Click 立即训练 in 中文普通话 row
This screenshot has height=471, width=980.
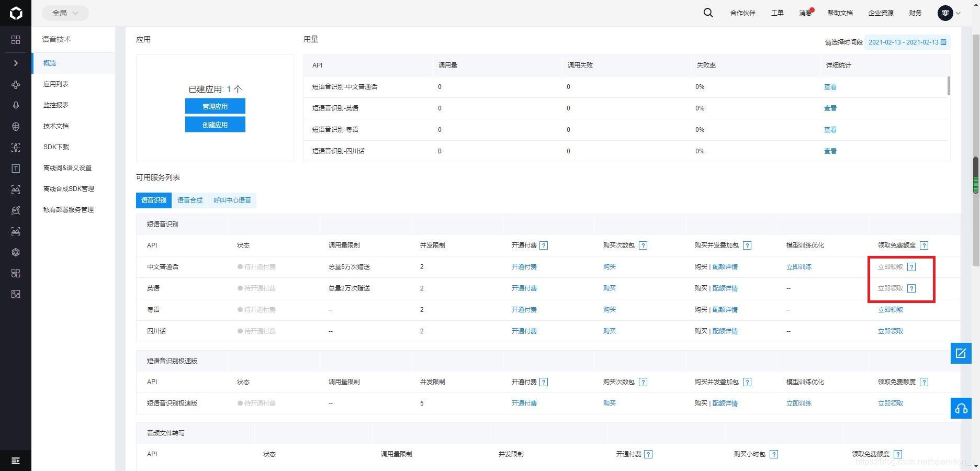click(x=799, y=267)
